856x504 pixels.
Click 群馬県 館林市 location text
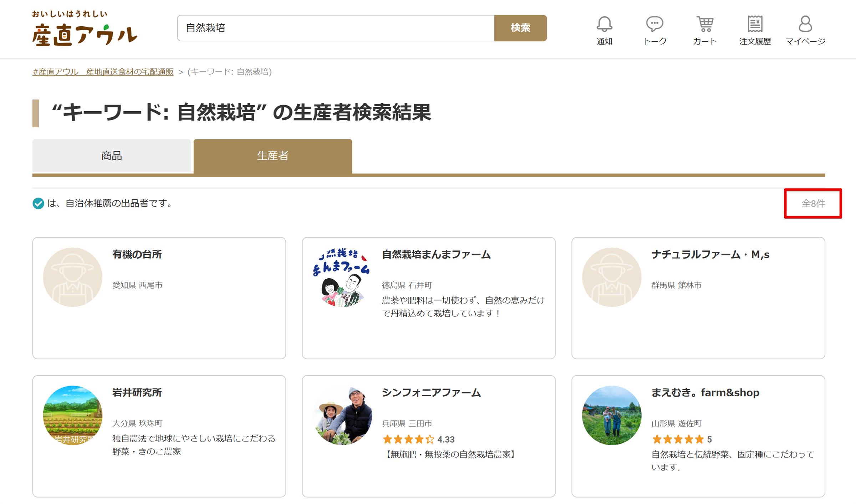(x=677, y=285)
